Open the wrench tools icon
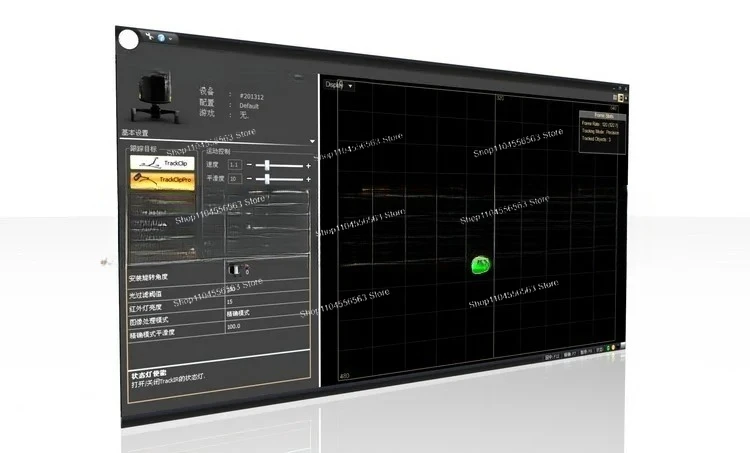 (x=149, y=35)
